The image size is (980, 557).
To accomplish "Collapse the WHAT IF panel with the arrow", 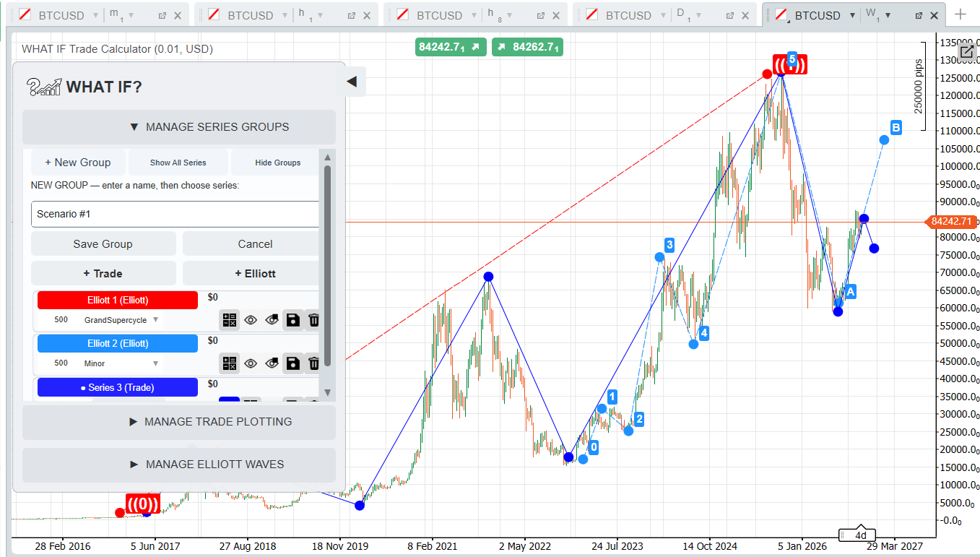I will [352, 82].
